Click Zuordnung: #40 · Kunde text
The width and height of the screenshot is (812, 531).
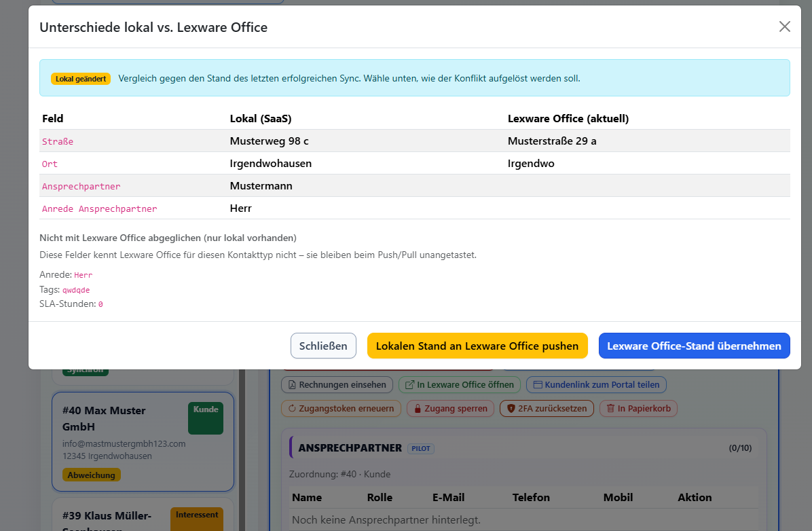point(339,474)
